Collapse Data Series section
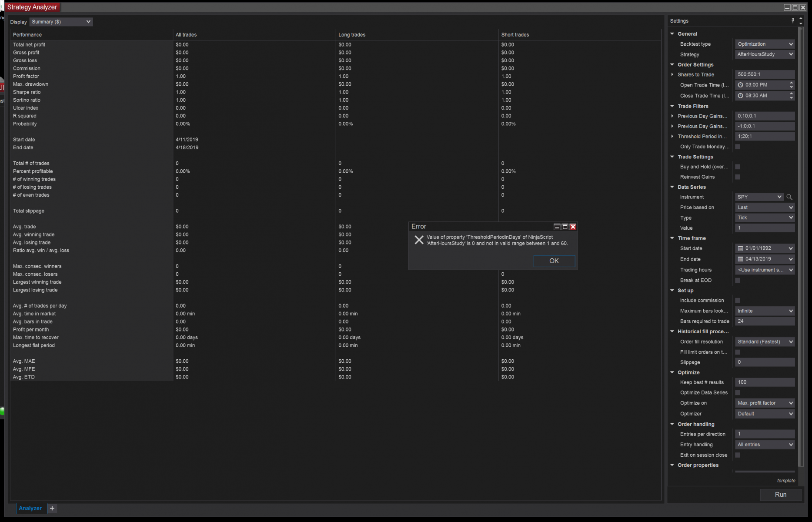The height and width of the screenshot is (522, 812). click(672, 187)
